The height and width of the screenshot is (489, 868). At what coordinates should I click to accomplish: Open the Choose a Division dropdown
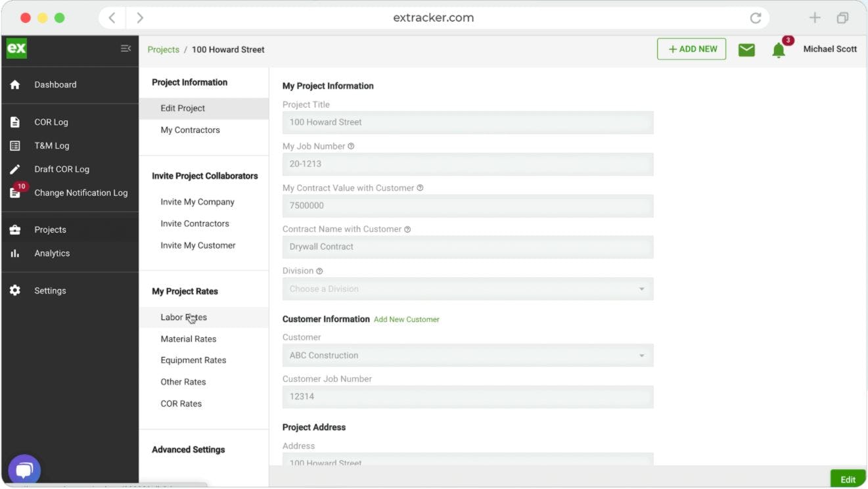tap(467, 289)
